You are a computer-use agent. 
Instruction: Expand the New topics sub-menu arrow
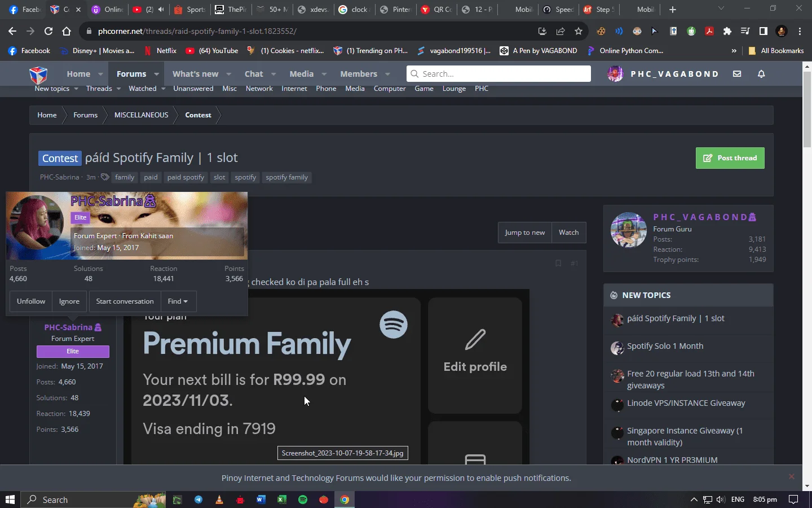tap(76, 89)
